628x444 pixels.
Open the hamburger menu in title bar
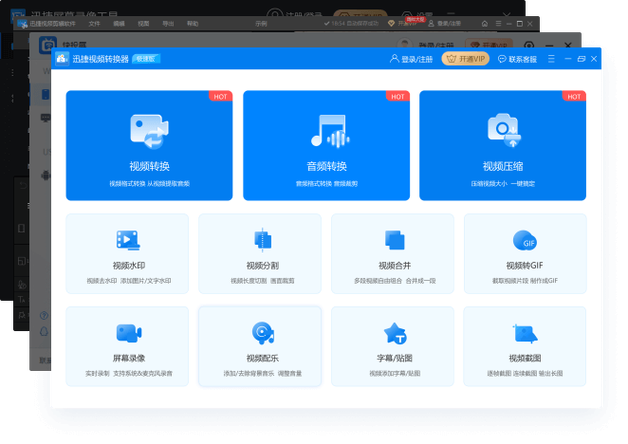551,59
